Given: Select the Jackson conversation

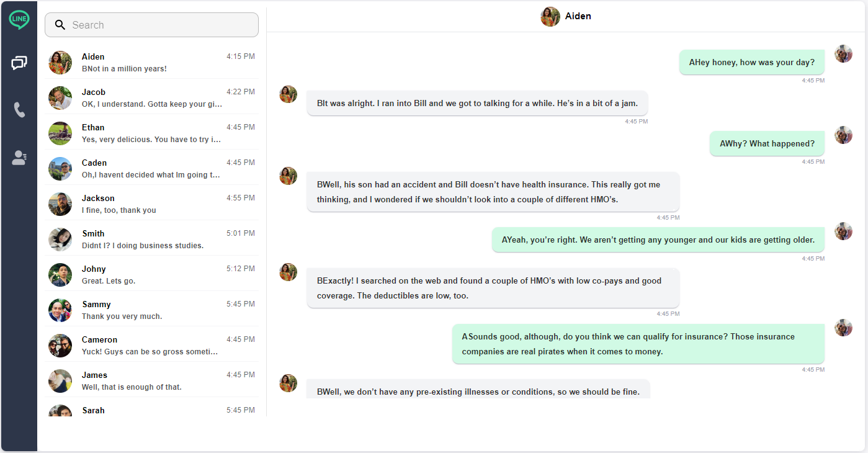Looking at the screenshot, I should pos(151,204).
